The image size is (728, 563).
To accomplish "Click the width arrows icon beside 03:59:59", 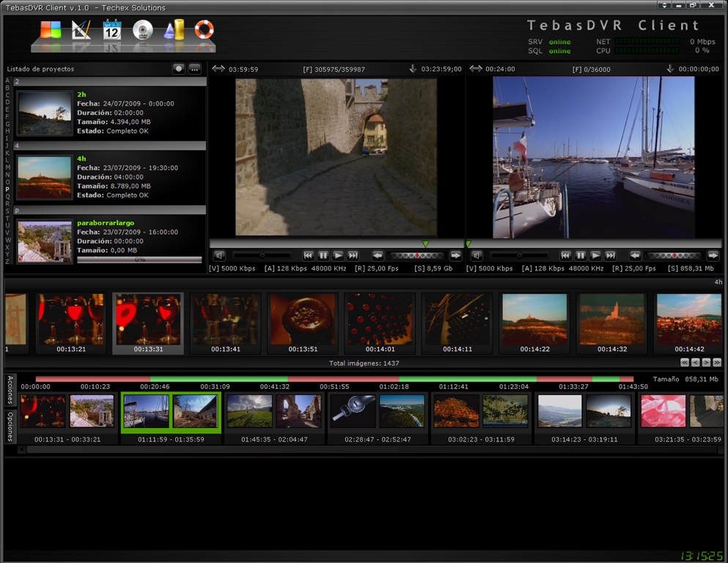I will (218, 69).
